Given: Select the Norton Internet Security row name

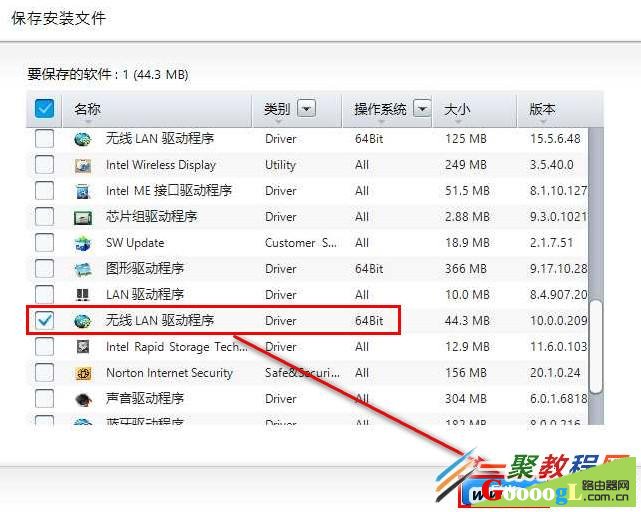Looking at the screenshot, I should click(169, 373).
